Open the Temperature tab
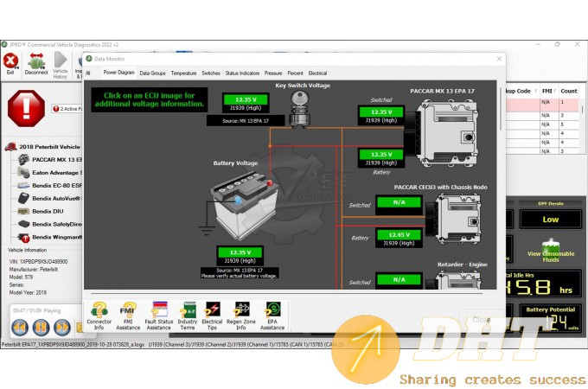Viewport: 588px width, 389px height. tap(183, 73)
